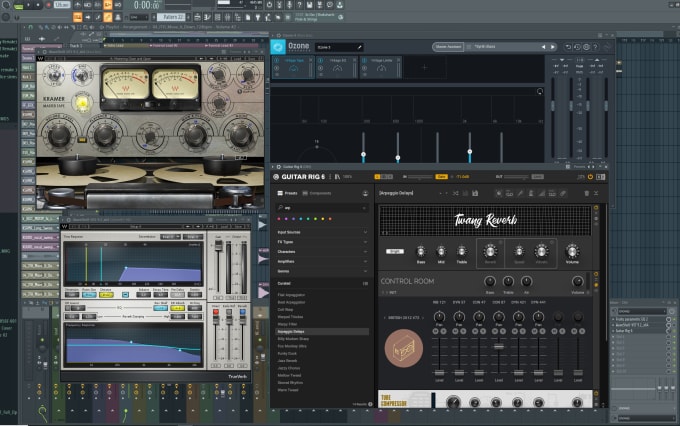Add a new Ozone module with plus slot

coord(424,67)
